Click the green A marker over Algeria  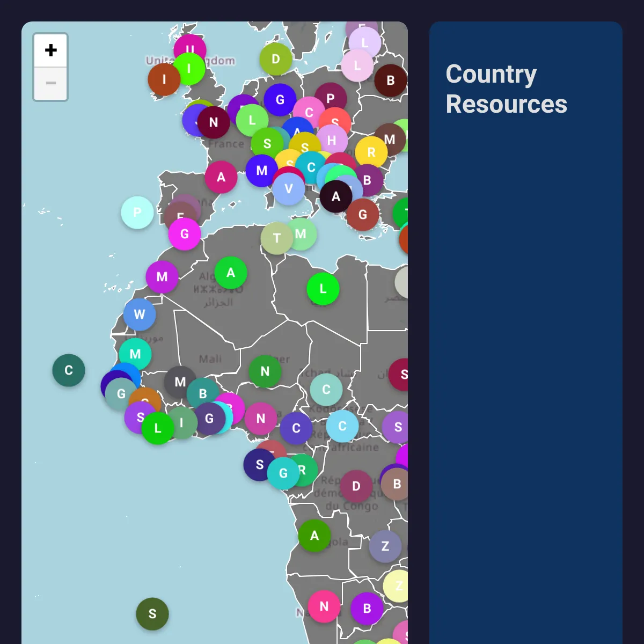(231, 273)
